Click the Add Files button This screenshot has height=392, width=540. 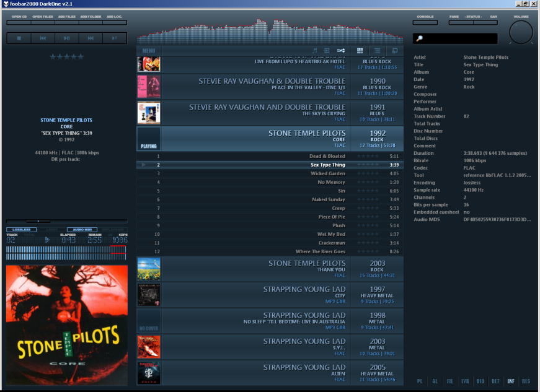tap(67, 22)
